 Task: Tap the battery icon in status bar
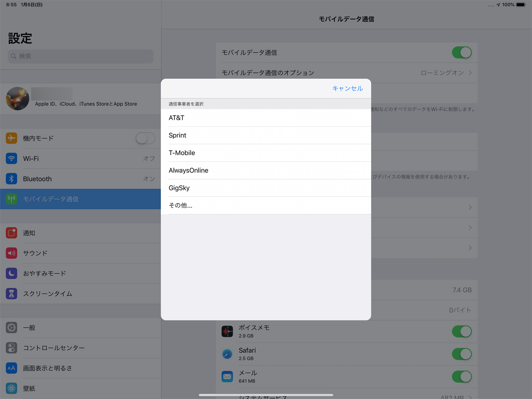[521, 4]
